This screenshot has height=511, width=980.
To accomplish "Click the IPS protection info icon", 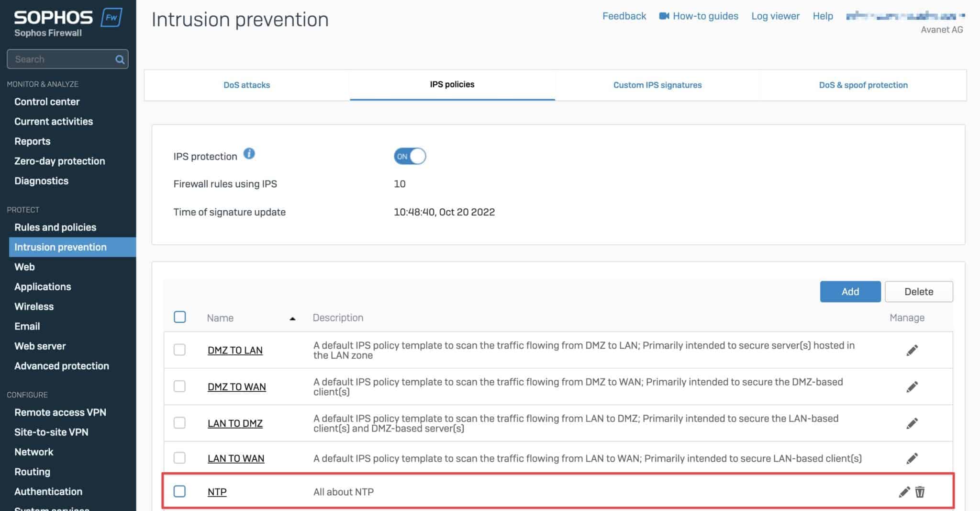I will click(x=249, y=153).
